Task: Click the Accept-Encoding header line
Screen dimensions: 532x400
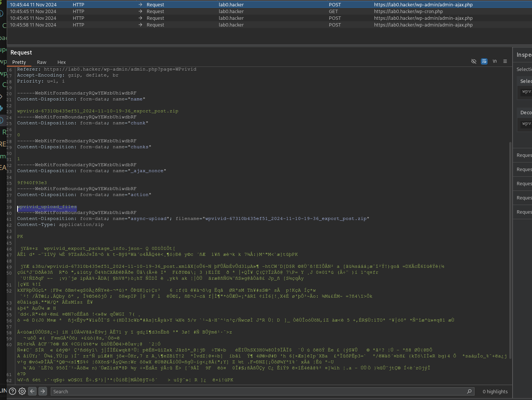Action: [x=68, y=75]
